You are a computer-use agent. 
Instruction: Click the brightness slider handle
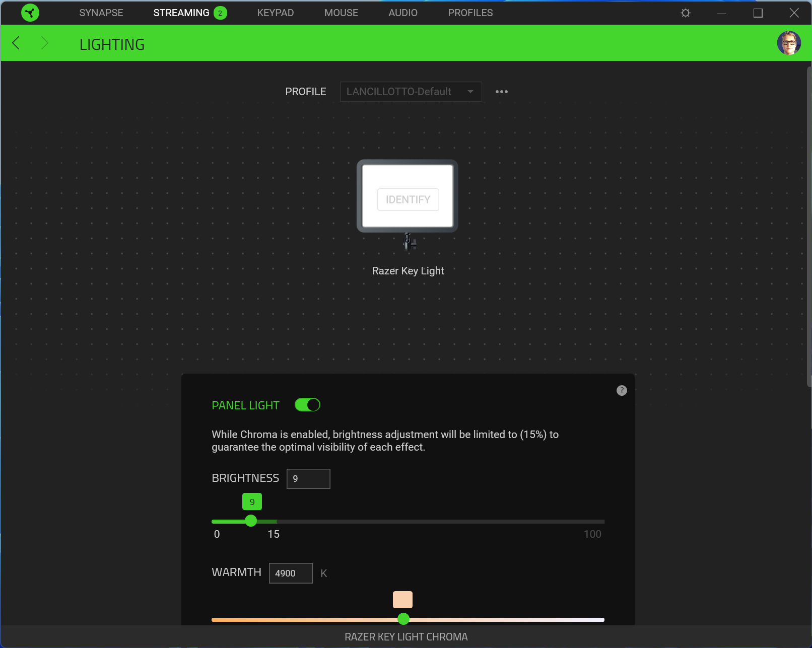[251, 521]
